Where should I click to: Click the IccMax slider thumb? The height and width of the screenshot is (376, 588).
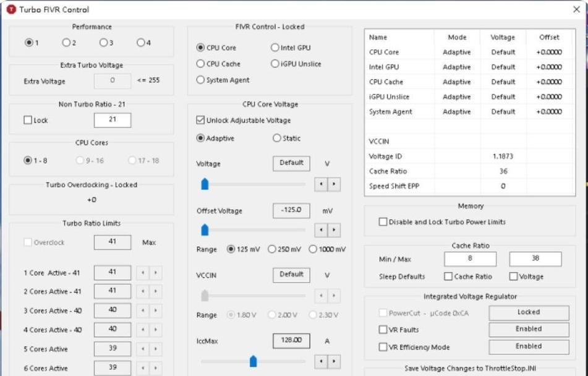[x=253, y=361]
